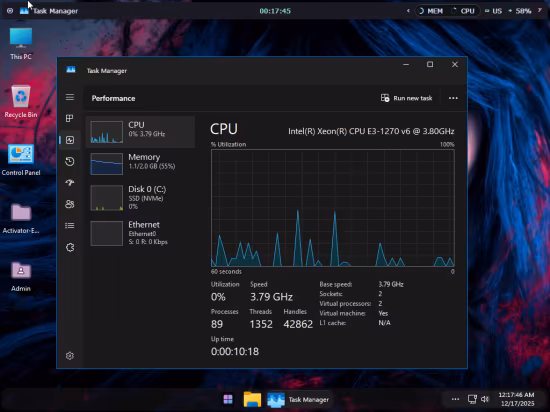This screenshot has height=412, width=550.
Task: Open the Users icon in sidebar
Action: click(x=70, y=204)
